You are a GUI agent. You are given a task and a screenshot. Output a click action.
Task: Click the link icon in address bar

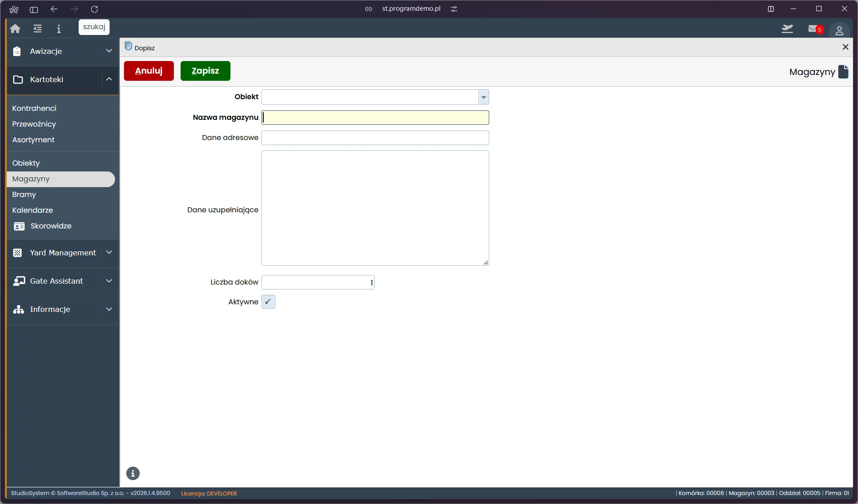click(368, 9)
